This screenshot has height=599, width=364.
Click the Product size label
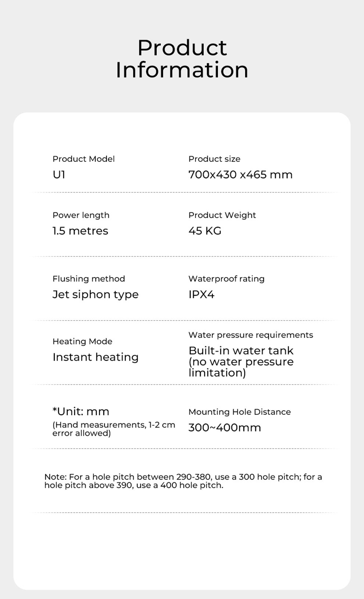coord(214,159)
